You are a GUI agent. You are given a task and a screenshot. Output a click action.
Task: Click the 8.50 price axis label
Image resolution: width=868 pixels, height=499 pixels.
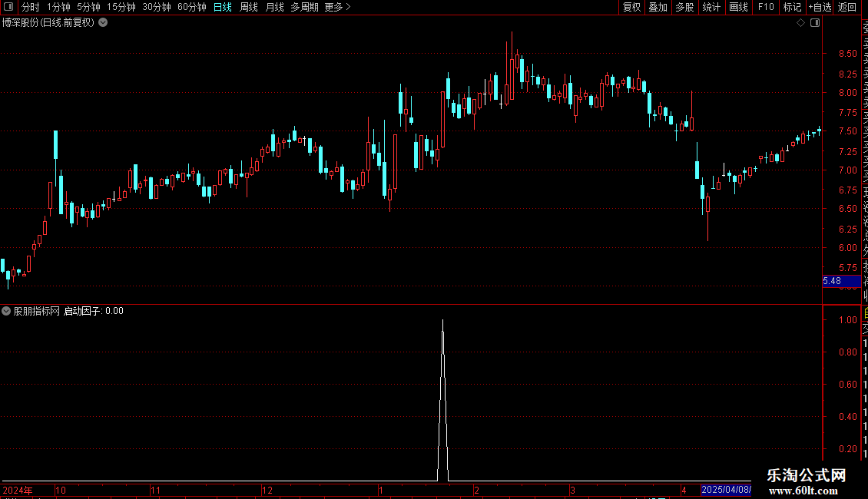[x=847, y=54]
